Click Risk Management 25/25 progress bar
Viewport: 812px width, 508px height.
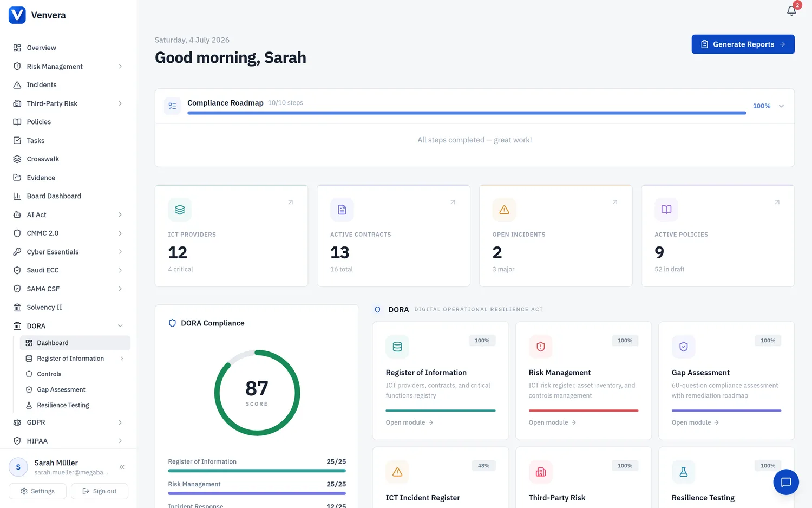(x=257, y=493)
